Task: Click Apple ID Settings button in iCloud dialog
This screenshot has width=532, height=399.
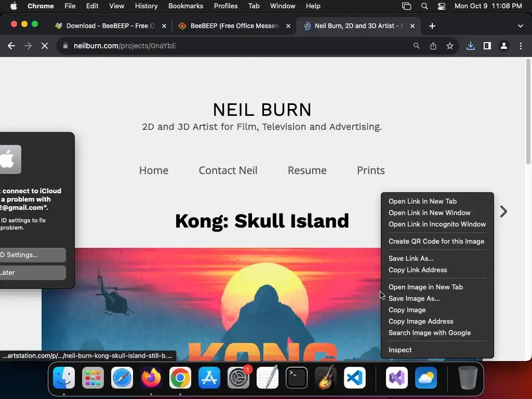Action: coord(33,255)
